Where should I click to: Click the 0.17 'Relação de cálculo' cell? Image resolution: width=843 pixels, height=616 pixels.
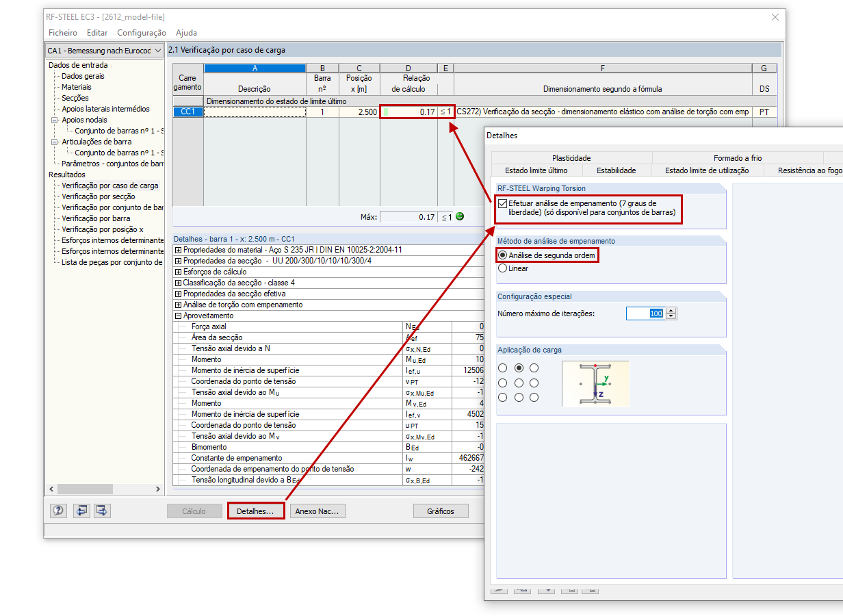tap(408, 112)
